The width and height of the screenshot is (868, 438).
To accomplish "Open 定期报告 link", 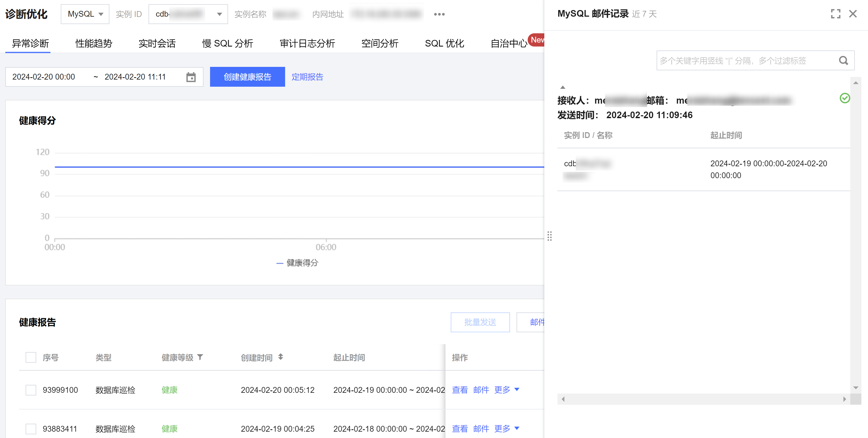I will [x=307, y=77].
